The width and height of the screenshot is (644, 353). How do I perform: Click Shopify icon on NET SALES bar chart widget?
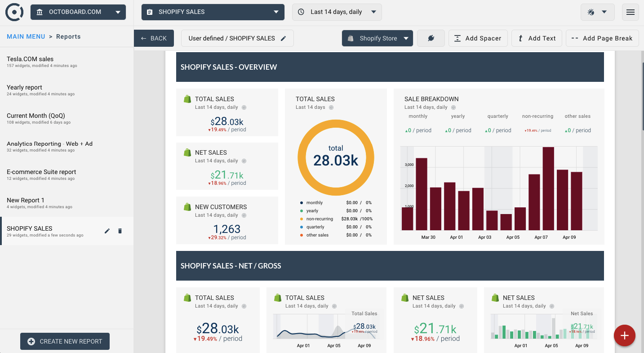pos(495,298)
